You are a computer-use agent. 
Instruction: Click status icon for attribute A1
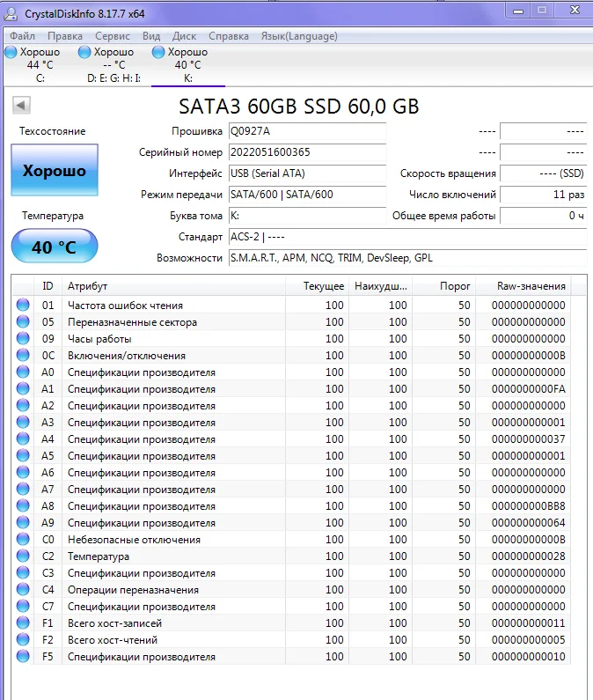(x=23, y=389)
